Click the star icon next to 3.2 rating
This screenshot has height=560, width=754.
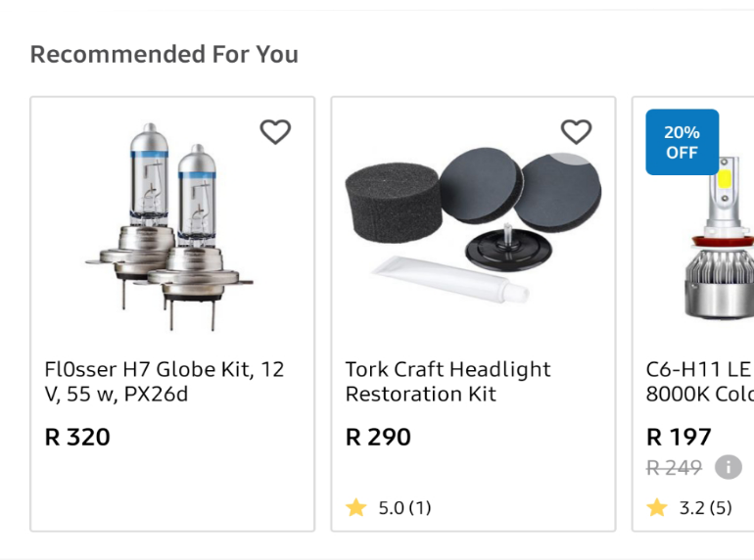(x=657, y=507)
